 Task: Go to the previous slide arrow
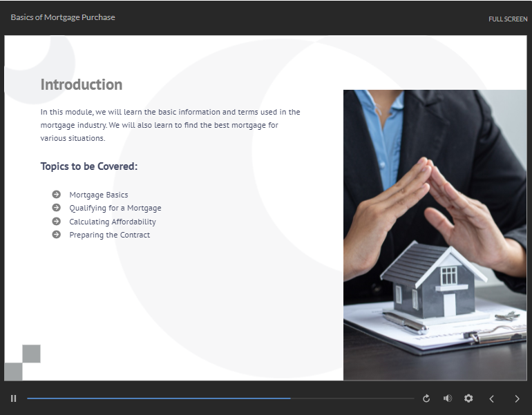492,398
